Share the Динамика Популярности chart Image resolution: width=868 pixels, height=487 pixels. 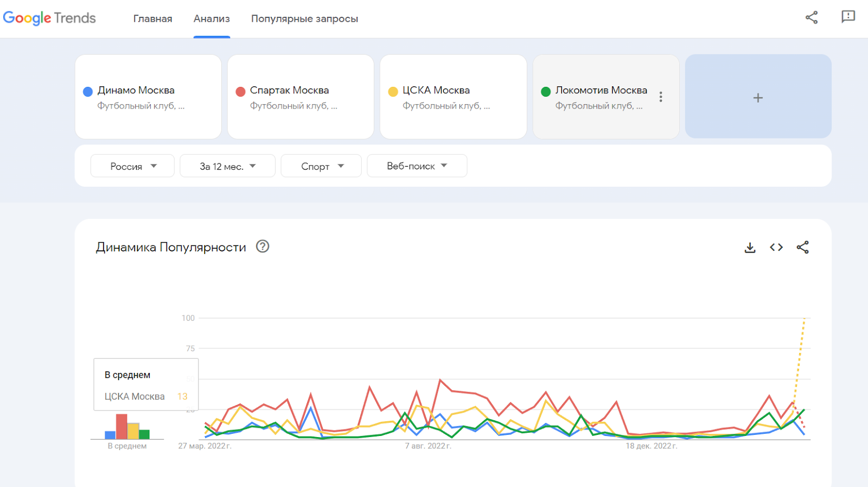(x=802, y=248)
